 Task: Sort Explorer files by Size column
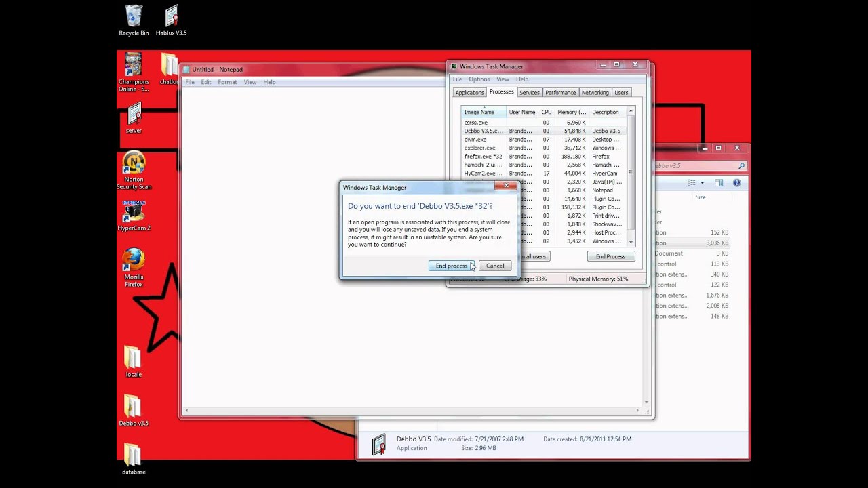(x=701, y=197)
